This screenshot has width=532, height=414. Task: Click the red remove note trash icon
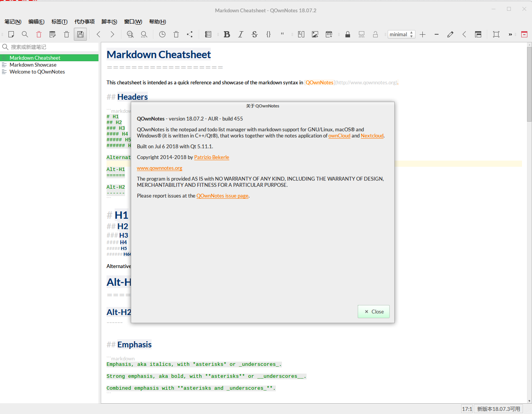coord(39,34)
